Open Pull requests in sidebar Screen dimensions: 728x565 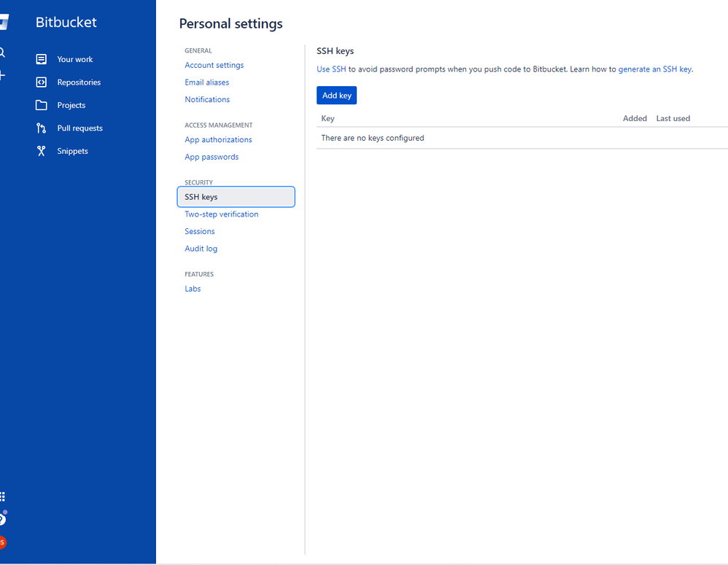coord(80,128)
